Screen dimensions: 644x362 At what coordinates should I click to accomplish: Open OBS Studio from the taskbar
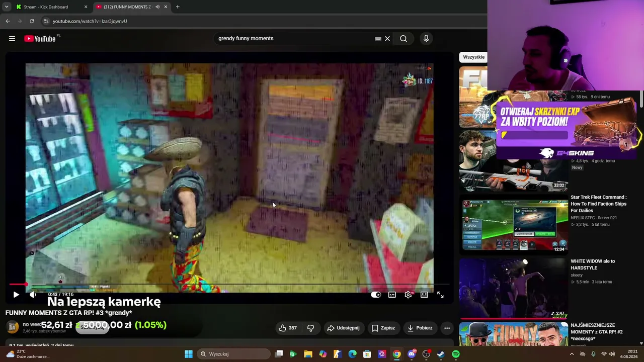(426, 354)
